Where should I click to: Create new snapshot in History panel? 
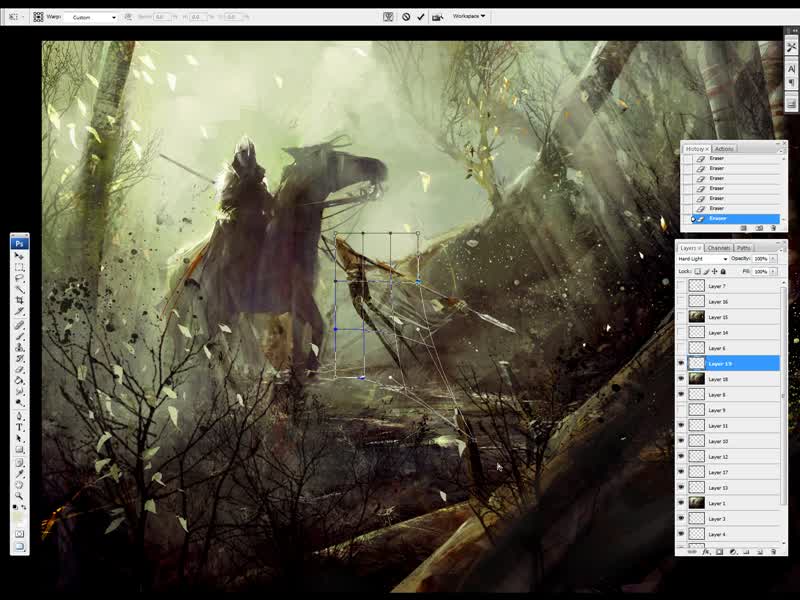click(759, 228)
